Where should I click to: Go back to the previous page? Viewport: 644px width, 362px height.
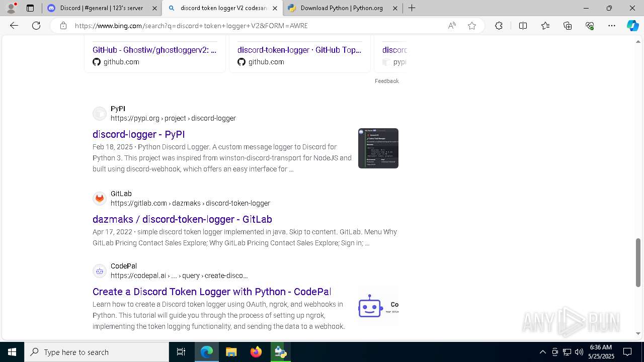tap(14, 26)
